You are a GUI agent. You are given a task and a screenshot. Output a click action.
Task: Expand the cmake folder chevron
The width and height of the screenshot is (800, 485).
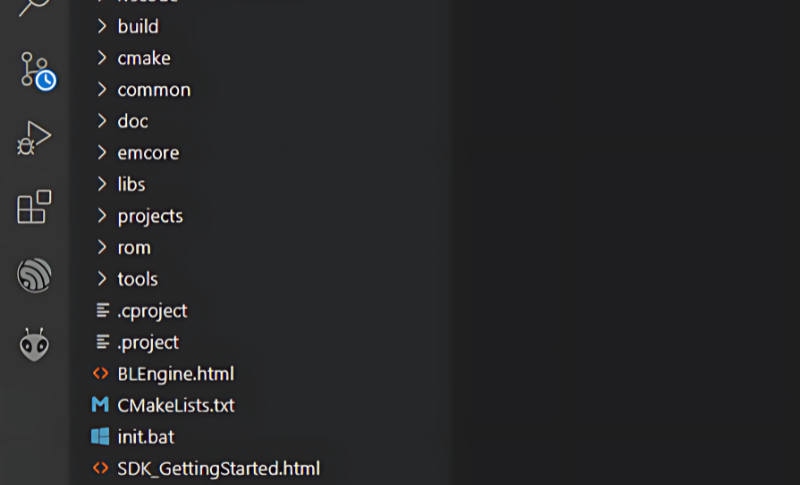(101, 58)
